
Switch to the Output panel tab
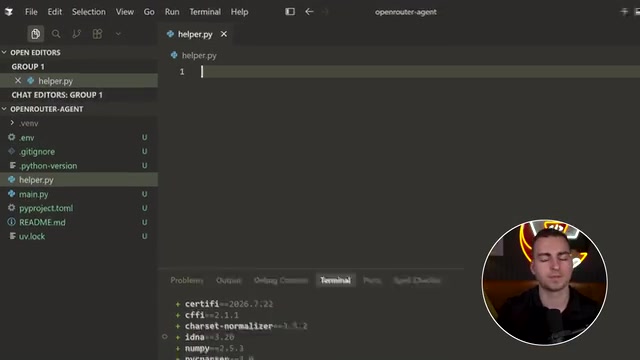click(x=228, y=280)
